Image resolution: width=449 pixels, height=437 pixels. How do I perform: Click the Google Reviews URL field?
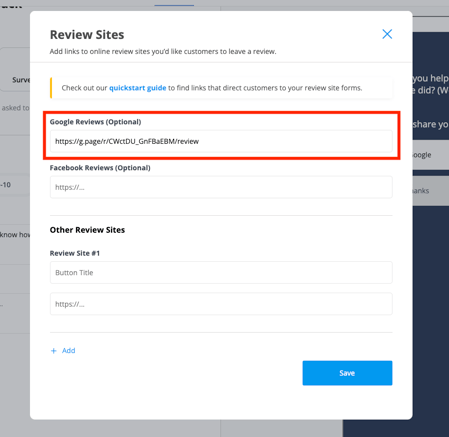pyautogui.click(x=221, y=141)
